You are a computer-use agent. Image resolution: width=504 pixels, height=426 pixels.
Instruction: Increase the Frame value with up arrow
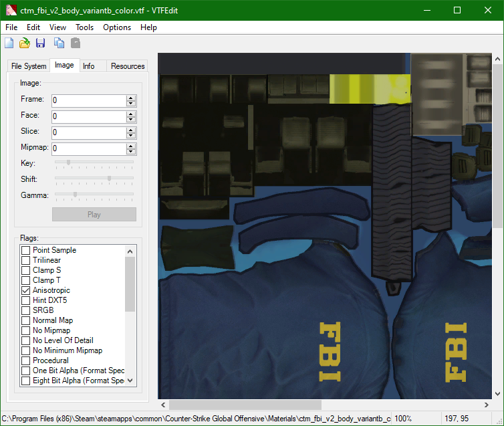tap(130, 98)
